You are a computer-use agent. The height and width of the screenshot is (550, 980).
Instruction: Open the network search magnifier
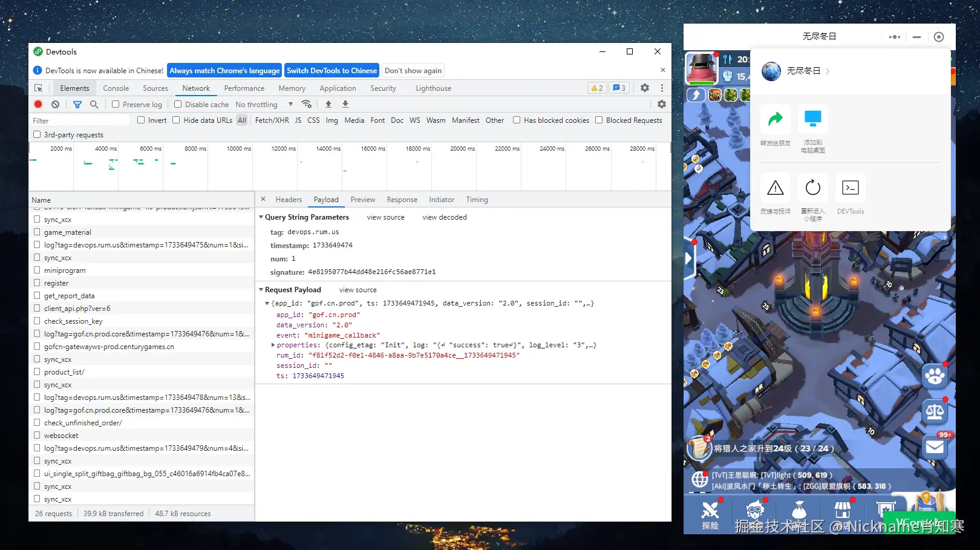tap(94, 105)
